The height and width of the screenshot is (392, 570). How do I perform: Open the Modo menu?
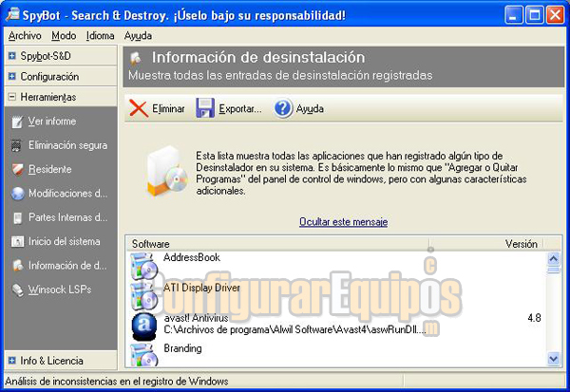pyautogui.click(x=64, y=36)
